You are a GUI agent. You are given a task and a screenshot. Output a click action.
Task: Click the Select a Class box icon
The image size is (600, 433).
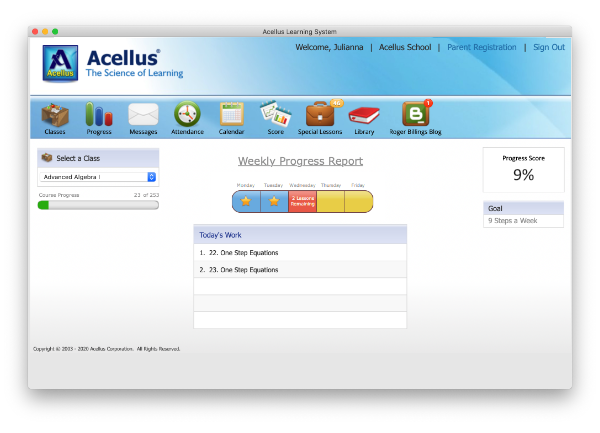[47, 157]
